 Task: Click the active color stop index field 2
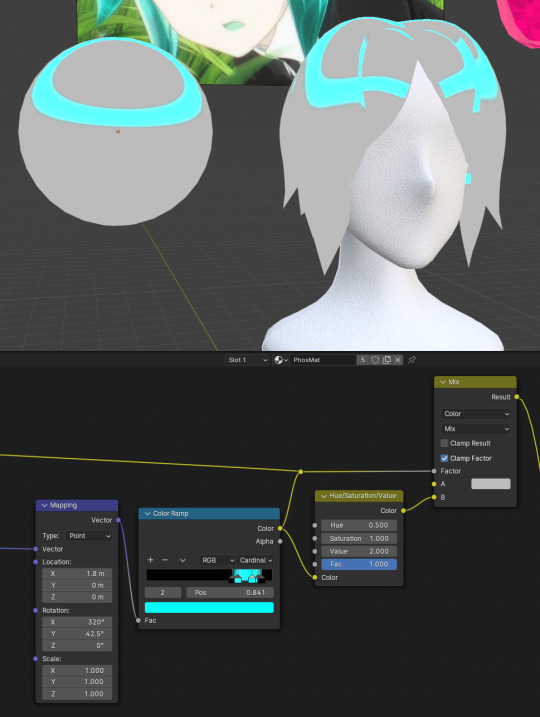click(163, 592)
